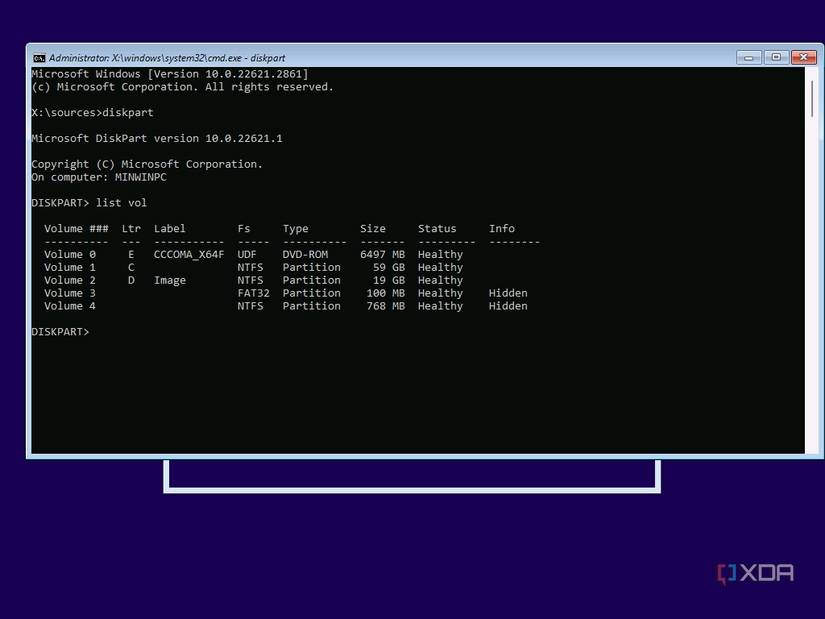Click the CCCOMA_X64F volume label text
The image size is (825, 619).
(188, 254)
